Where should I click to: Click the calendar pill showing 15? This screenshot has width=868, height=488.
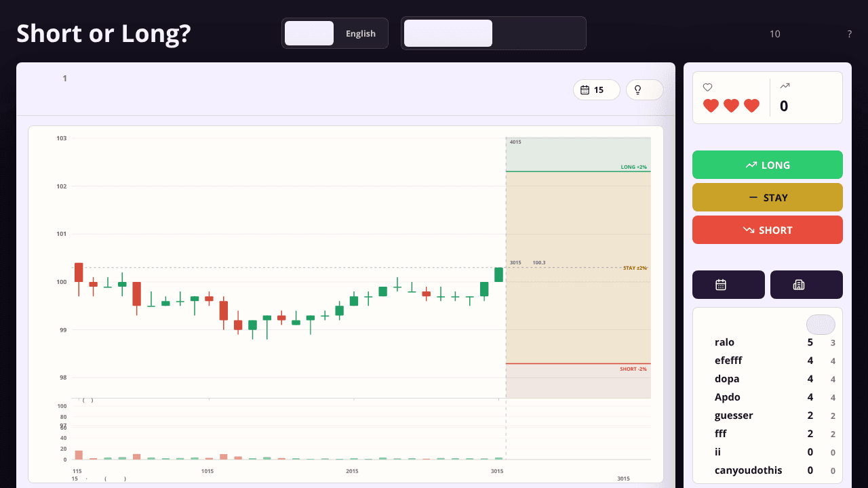pos(597,89)
